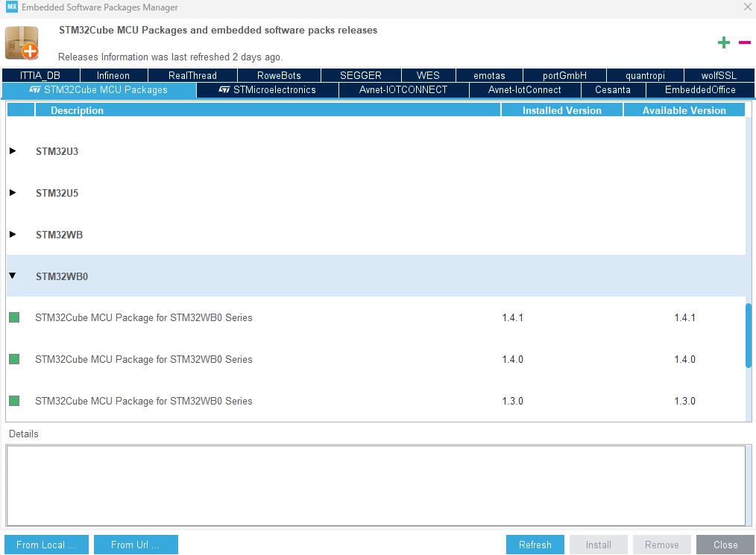
Task: Click available version value 1.4.0
Action: point(684,359)
